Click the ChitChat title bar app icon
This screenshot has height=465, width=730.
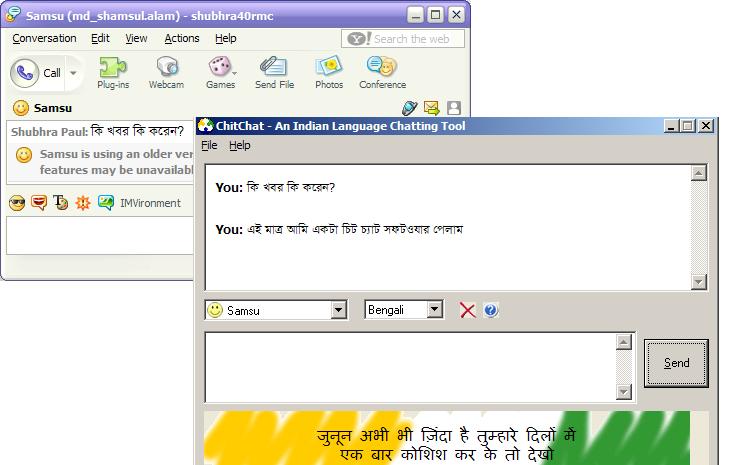coord(205,126)
